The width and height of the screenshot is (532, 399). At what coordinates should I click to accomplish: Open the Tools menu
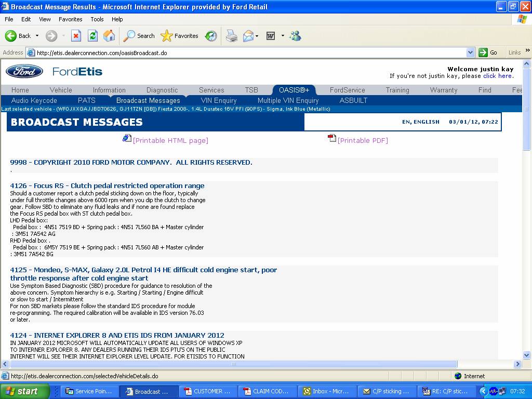(x=97, y=19)
